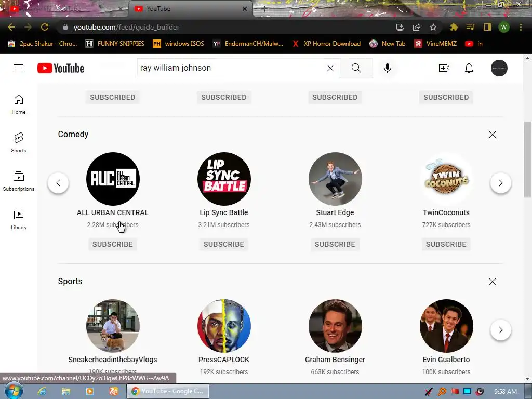Viewport: 532px width, 399px height.
Task: Open Library in the sidebar
Action: (19, 220)
